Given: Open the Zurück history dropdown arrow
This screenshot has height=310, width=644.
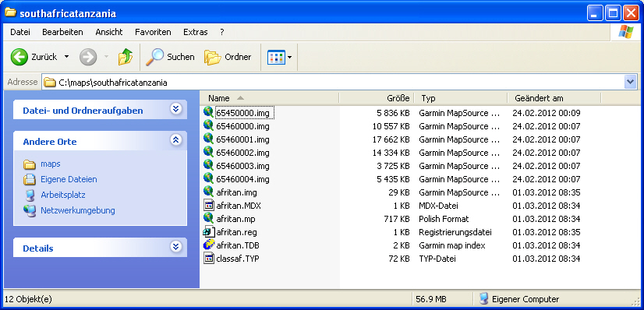Looking at the screenshot, I should [66, 57].
